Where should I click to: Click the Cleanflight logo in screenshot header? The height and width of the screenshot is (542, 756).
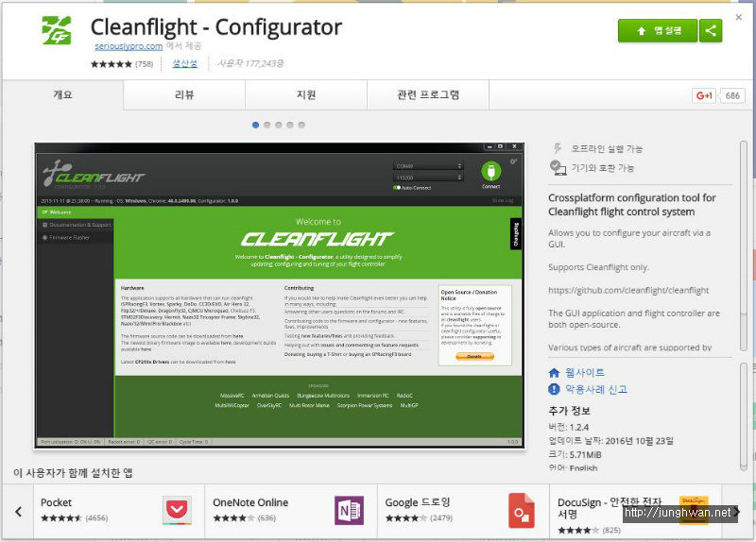coord(94,175)
